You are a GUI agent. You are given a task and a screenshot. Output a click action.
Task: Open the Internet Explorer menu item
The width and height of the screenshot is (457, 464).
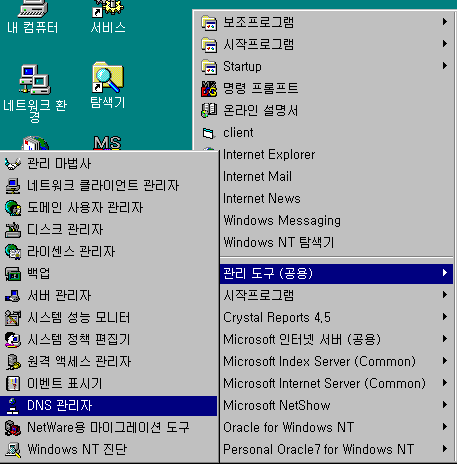(336, 155)
